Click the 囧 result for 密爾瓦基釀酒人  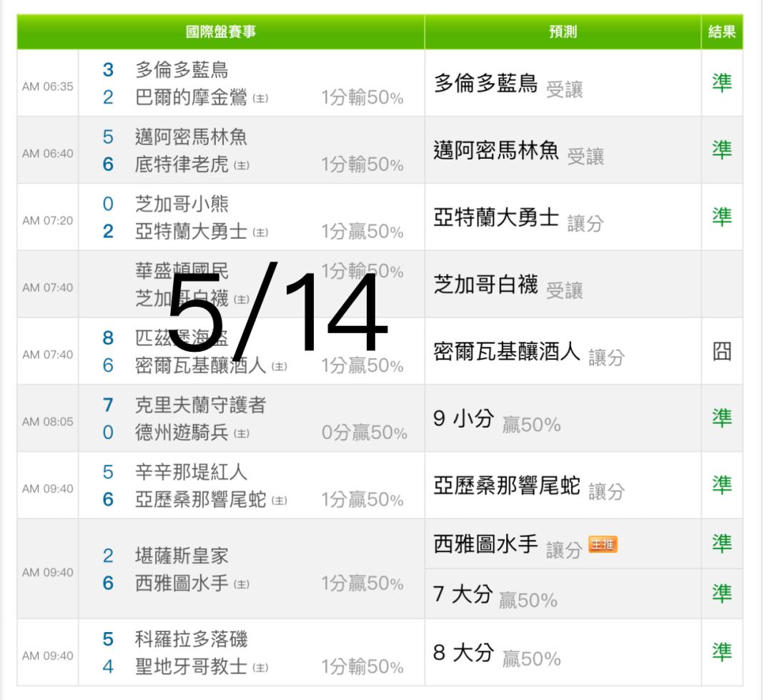[x=722, y=352]
